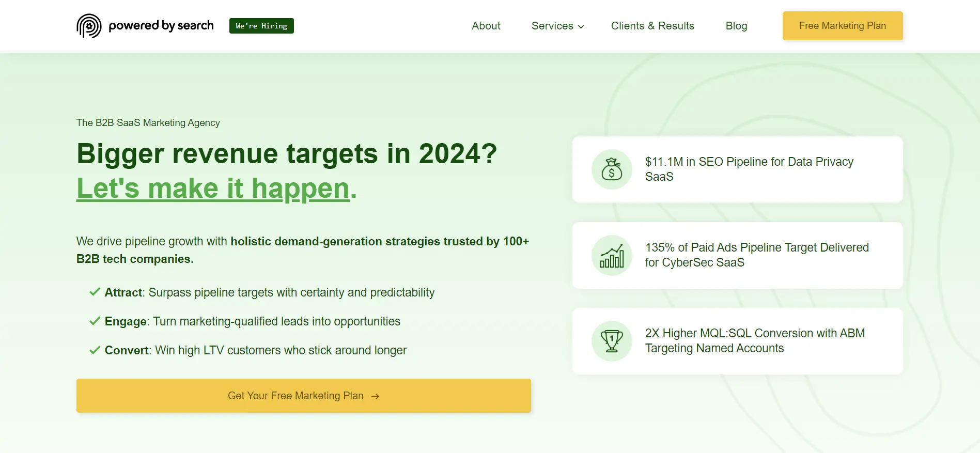Viewport: 980px width, 453px height.
Task: Click the Free Marketing Plan header button
Action: point(843,26)
